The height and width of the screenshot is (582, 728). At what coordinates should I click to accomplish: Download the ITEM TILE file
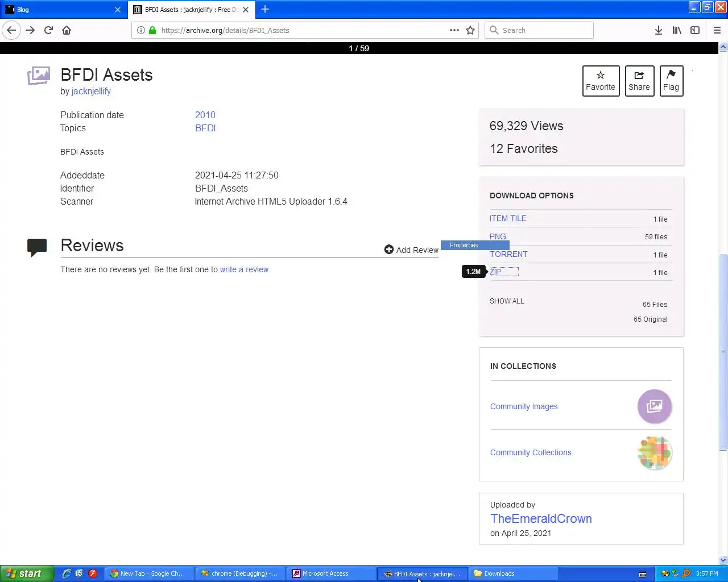pos(508,218)
